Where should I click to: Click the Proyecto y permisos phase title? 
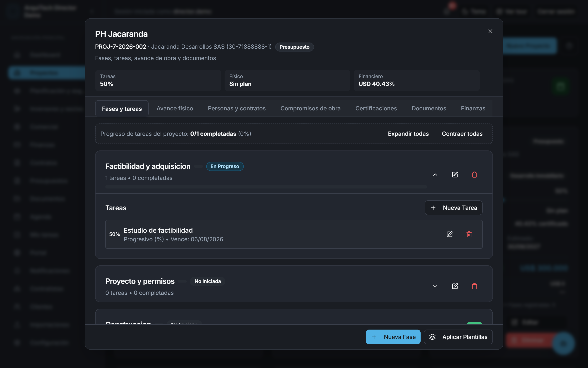pos(140,281)
